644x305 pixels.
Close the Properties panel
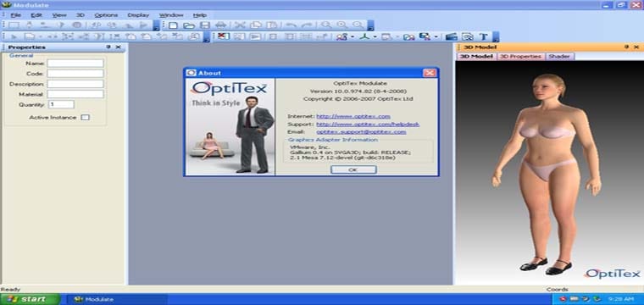click(x=119, y=47)
